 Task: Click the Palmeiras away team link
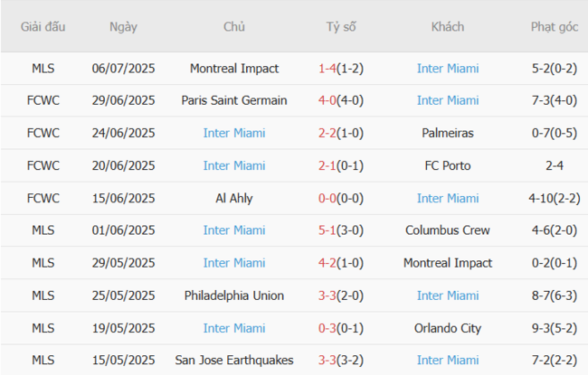click(448, 133)
